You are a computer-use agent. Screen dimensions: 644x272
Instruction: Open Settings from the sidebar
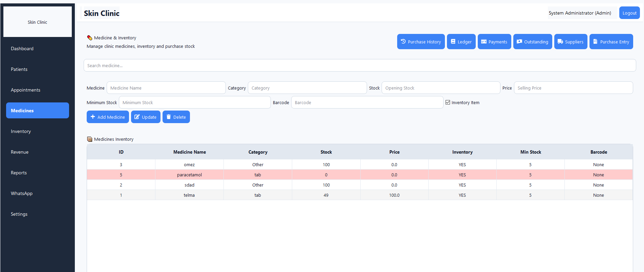pyautogui.click(x=38, y=214)
